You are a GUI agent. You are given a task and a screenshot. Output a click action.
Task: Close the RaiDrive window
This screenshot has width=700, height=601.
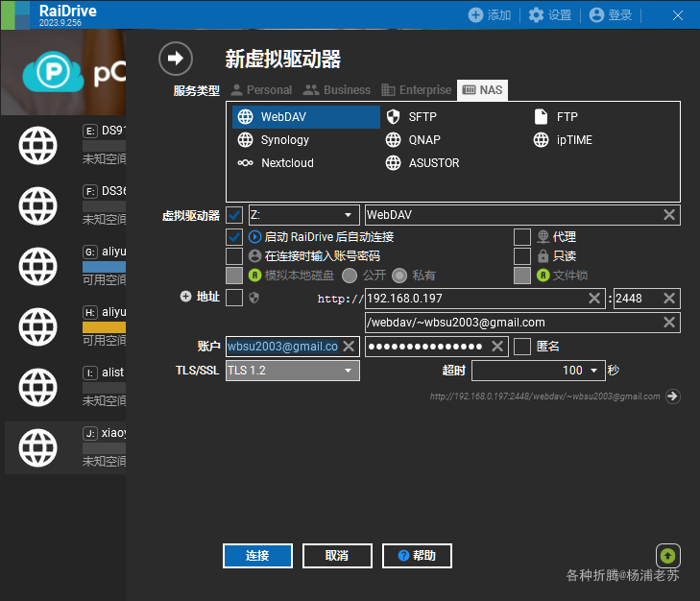pos(678,15)
